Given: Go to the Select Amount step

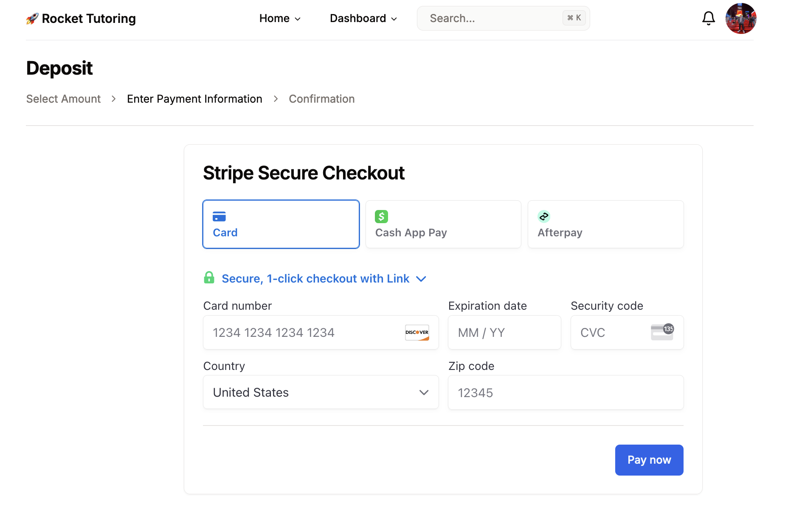Looking at the screenshot, I should click(x=63, y=98).
